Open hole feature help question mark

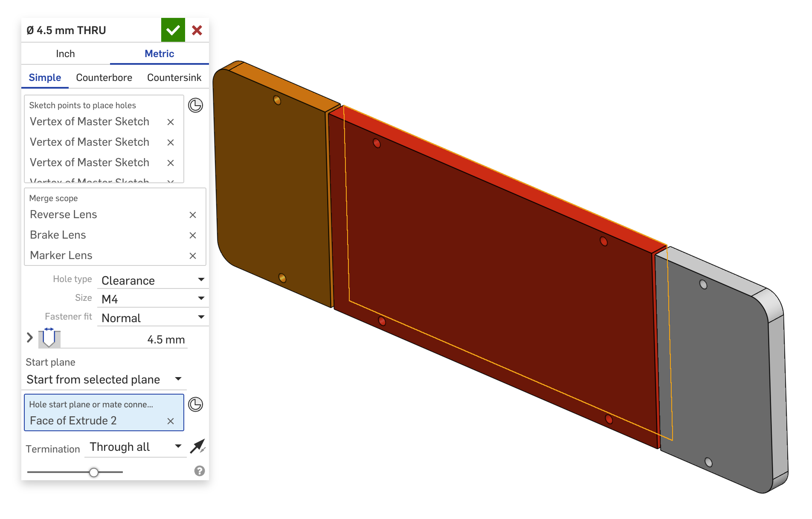click(x=200, y=471)
